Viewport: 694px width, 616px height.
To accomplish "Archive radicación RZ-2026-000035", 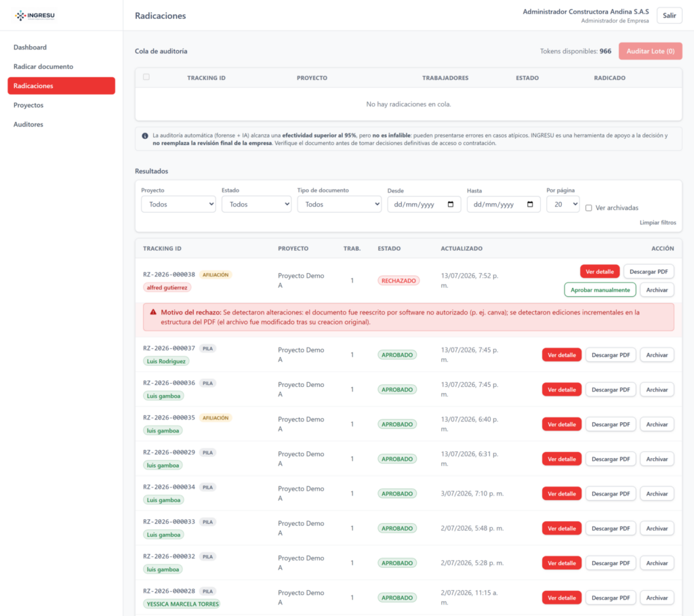I will (x=657, y=424).
